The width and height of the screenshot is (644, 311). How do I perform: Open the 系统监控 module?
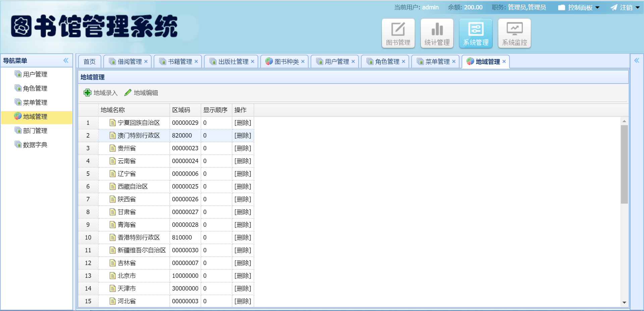(514, 33)
